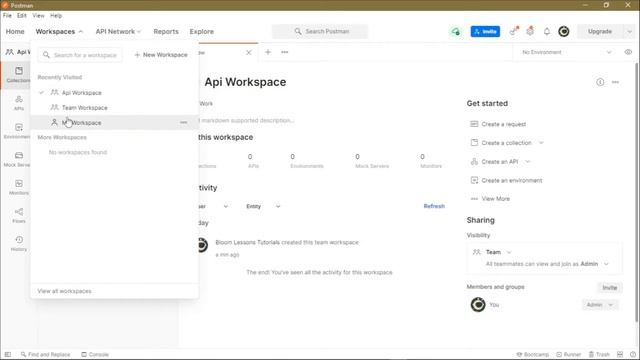Open Trash from status bar
640x360 pixels.
click(599, 354)
